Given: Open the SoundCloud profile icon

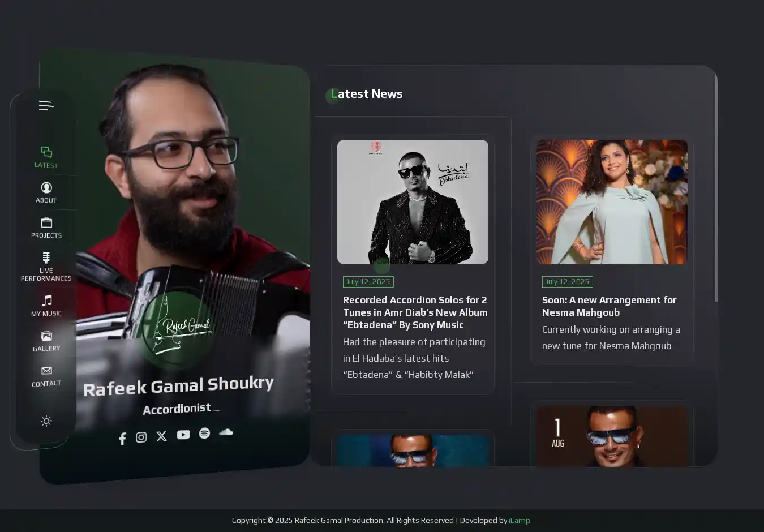Looking at the screenshot, I should [x=226, y=432].
